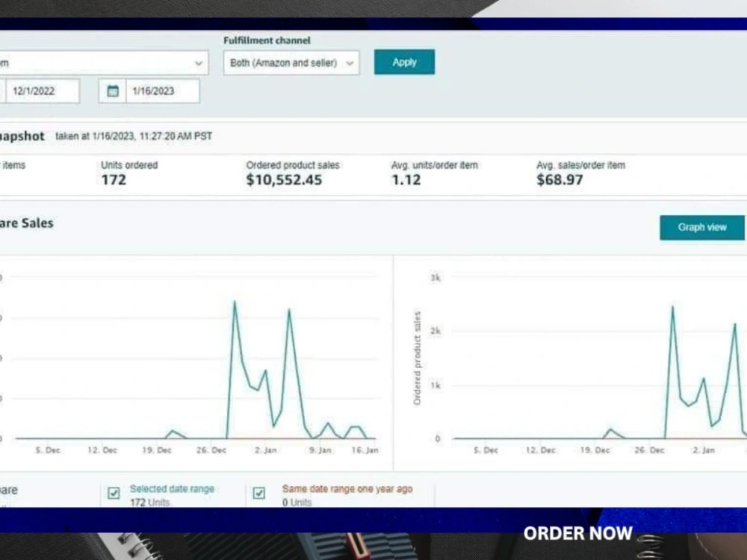Screen dimensions: 747x560
Task: Edit the 12/1/2022 start date field
Action: (42, 91)
